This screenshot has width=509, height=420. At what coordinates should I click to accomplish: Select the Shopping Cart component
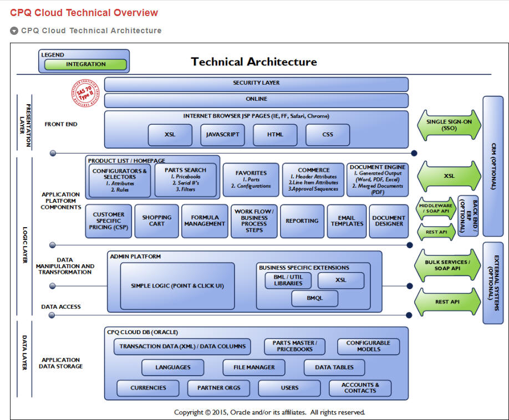[156, 221]
